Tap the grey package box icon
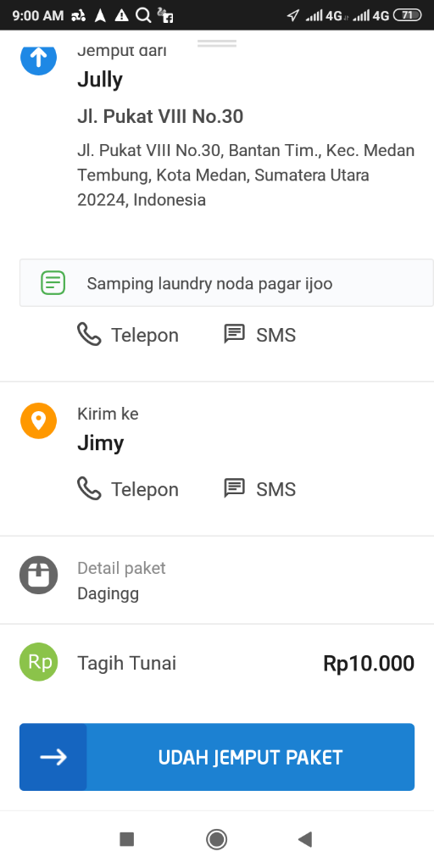The height and width of the screenshot is (868, 434). click(x=39, y=576)
